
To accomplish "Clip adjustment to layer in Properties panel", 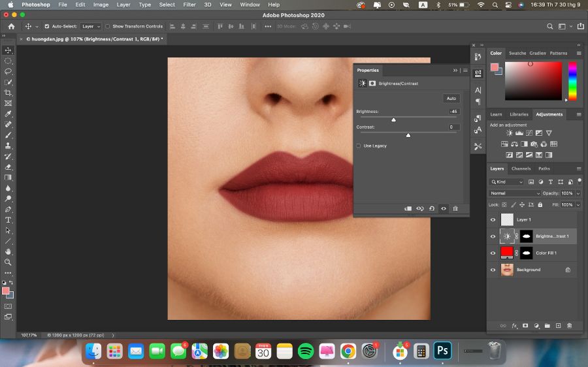I will (408, 208).
